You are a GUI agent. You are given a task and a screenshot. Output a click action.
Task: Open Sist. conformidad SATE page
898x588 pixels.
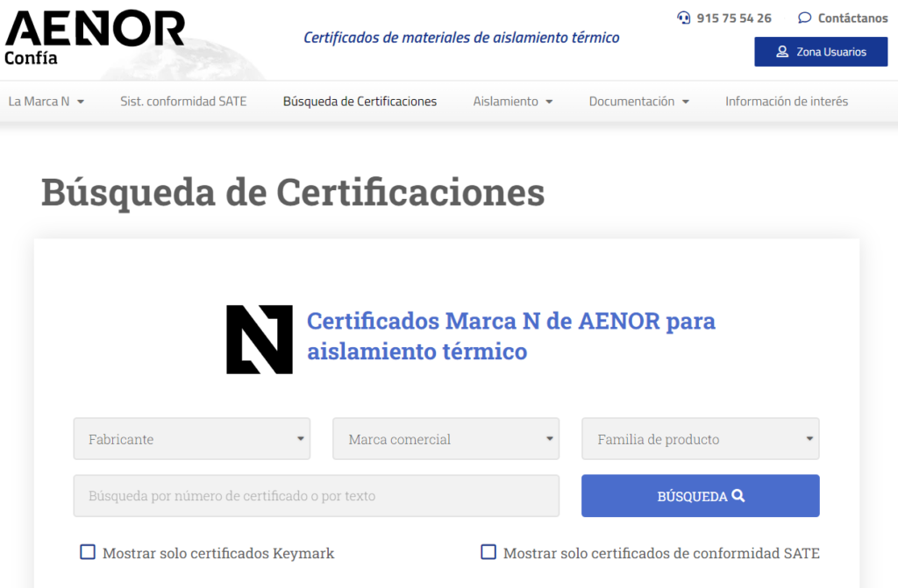pyautogui.click(x=183, y=102)
